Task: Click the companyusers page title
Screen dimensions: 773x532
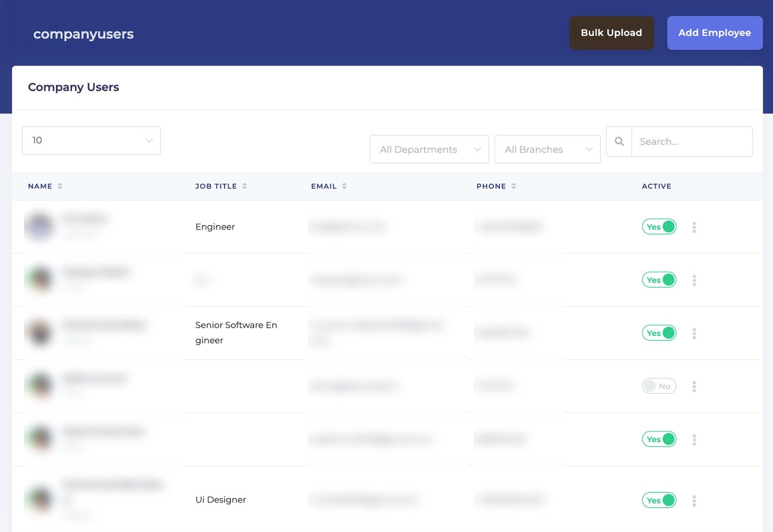Action: (83, 34)
